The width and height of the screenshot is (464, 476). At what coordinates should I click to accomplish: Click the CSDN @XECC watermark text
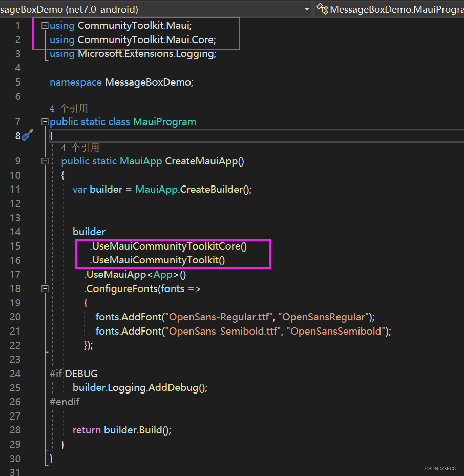(x=440, y=468)
